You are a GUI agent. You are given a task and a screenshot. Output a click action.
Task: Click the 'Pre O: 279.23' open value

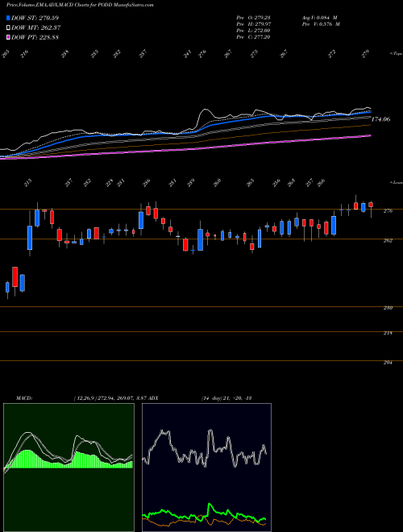tap(253, 17)
